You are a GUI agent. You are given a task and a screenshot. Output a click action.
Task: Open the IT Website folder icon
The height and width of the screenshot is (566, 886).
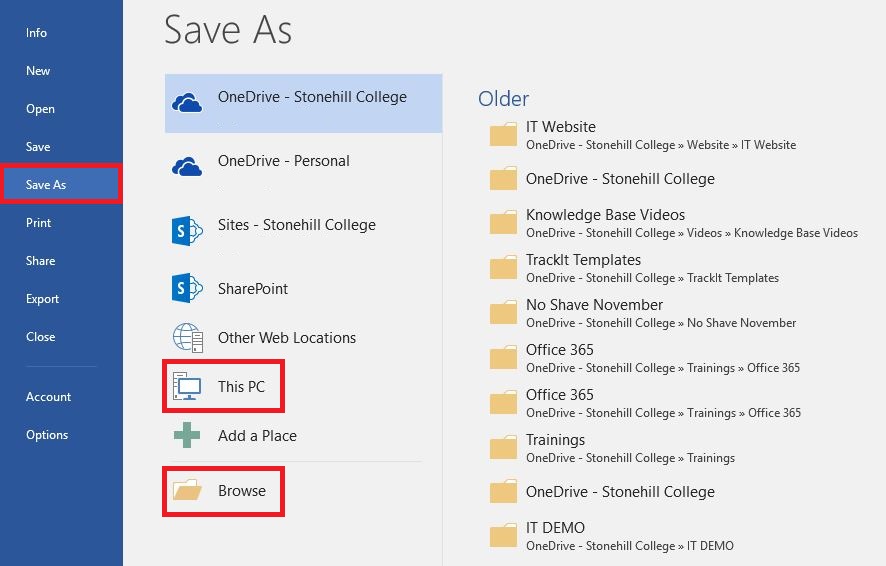coord(503,134)
